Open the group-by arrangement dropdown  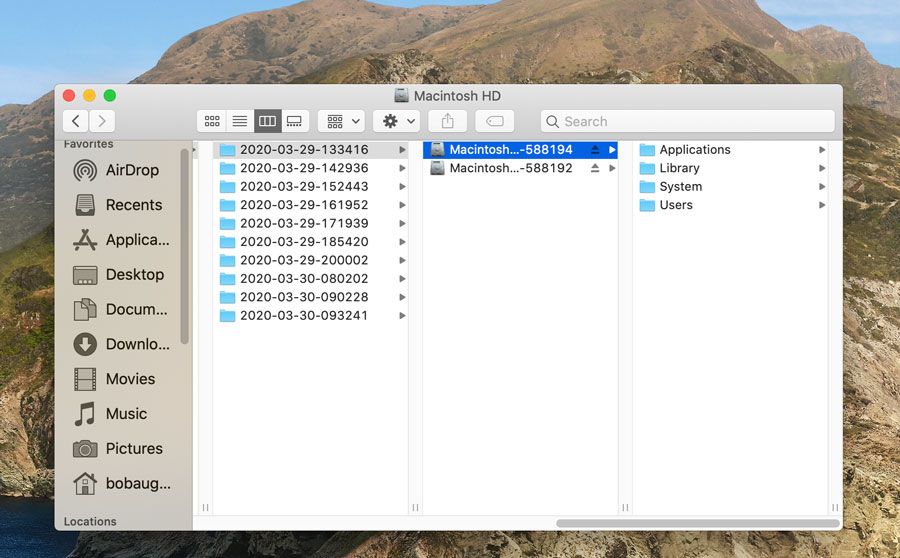342,121
